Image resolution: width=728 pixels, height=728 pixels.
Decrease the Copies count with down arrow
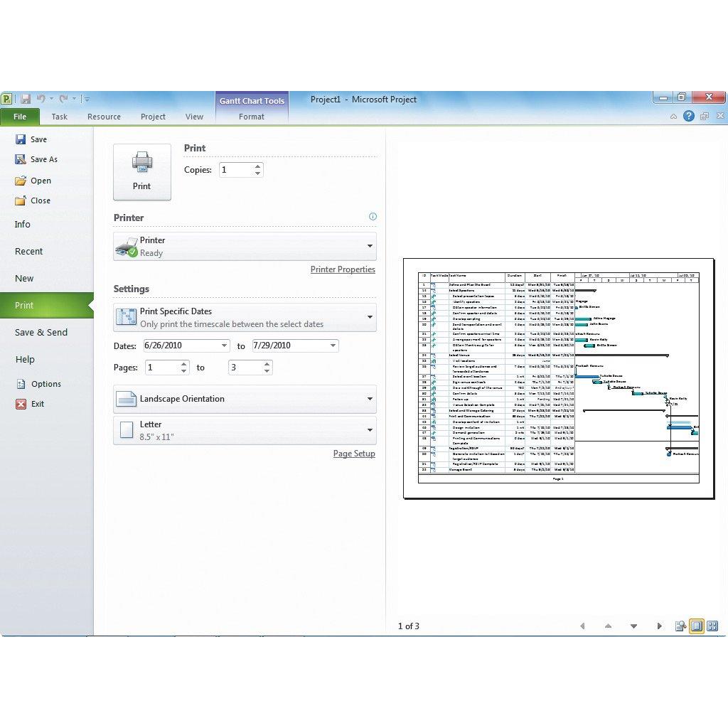point(257,173)
